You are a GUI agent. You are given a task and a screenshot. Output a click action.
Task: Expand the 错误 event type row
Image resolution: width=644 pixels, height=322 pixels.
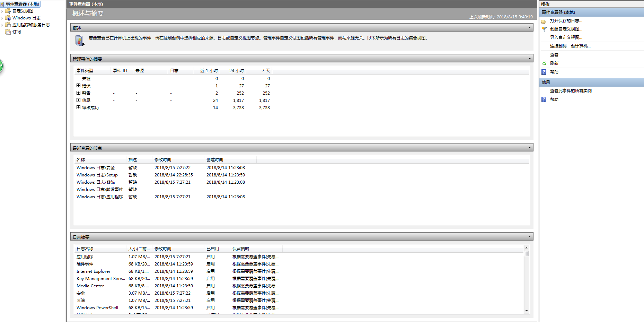[78, 86]
